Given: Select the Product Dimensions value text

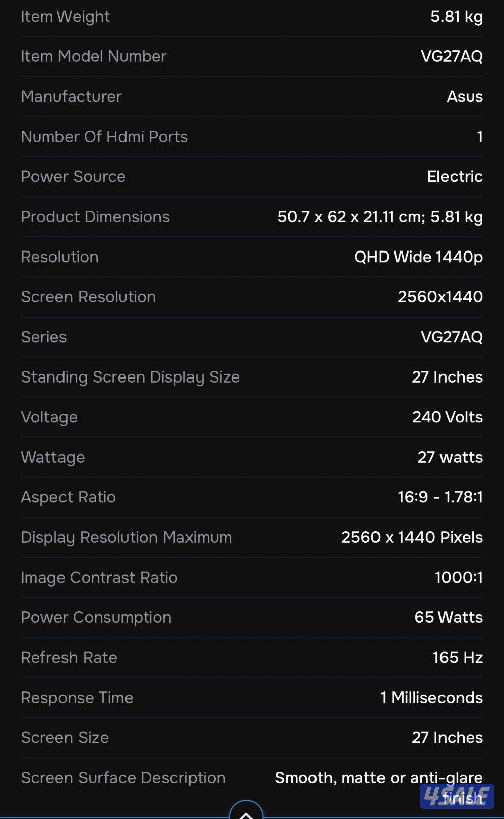Looking at the screenshot, I should 380,217.
